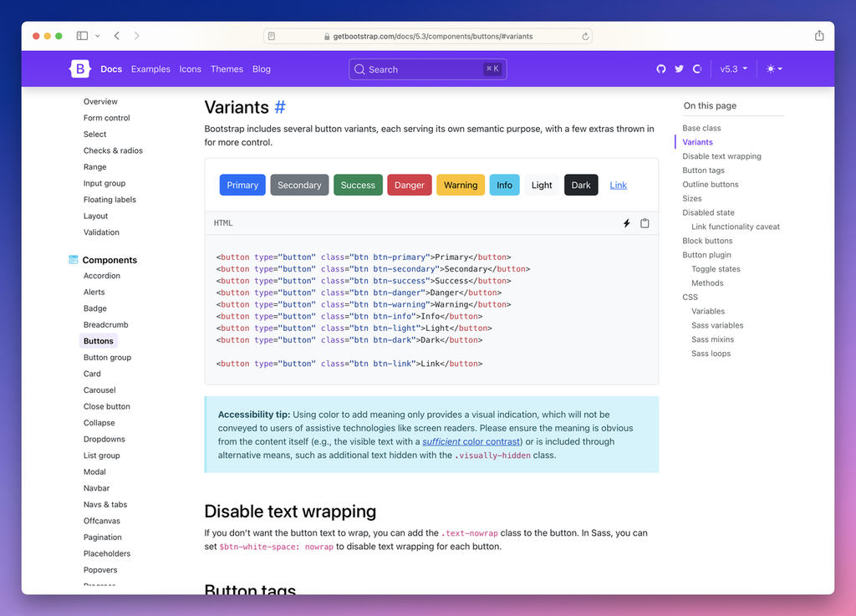856x616 pixels.
Task: Toggle the Safari sidebar view
Action: click(81, 36)
